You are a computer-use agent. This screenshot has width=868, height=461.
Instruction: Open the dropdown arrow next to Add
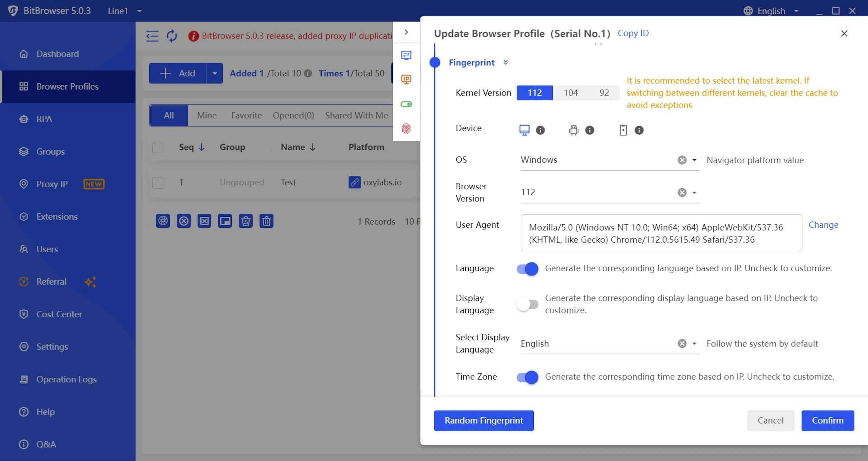(214, 73)
